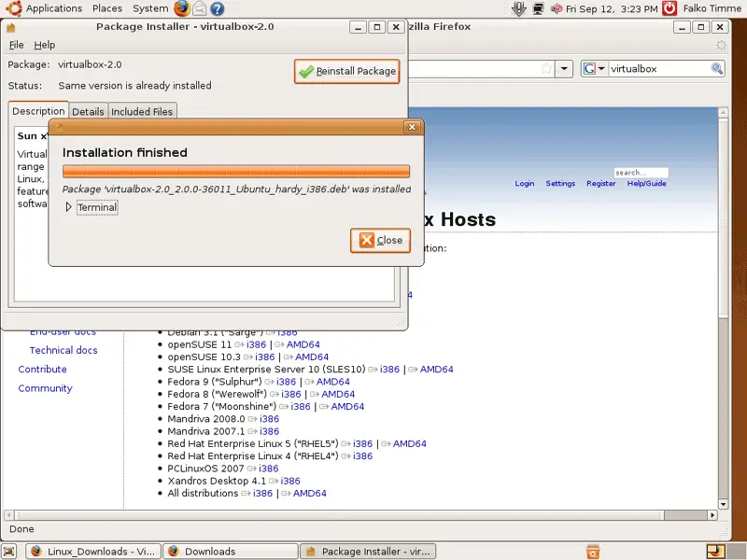Open Evolution mail from the panel envelope icon

pyautogui.click(x=200, y=8)
